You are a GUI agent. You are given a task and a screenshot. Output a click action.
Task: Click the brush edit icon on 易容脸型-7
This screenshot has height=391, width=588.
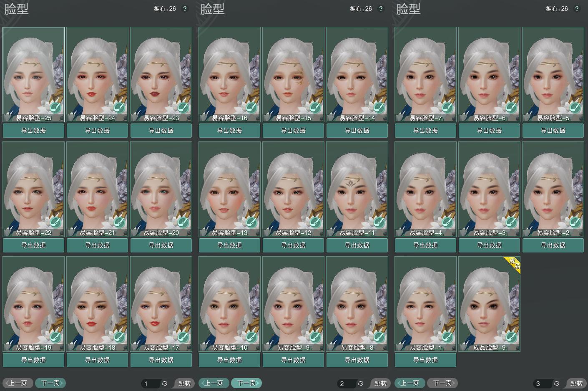coord(447,108)
